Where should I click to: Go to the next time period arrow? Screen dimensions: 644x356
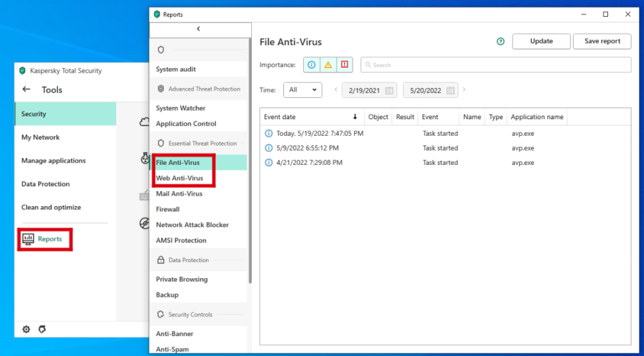tap(464, 90)
